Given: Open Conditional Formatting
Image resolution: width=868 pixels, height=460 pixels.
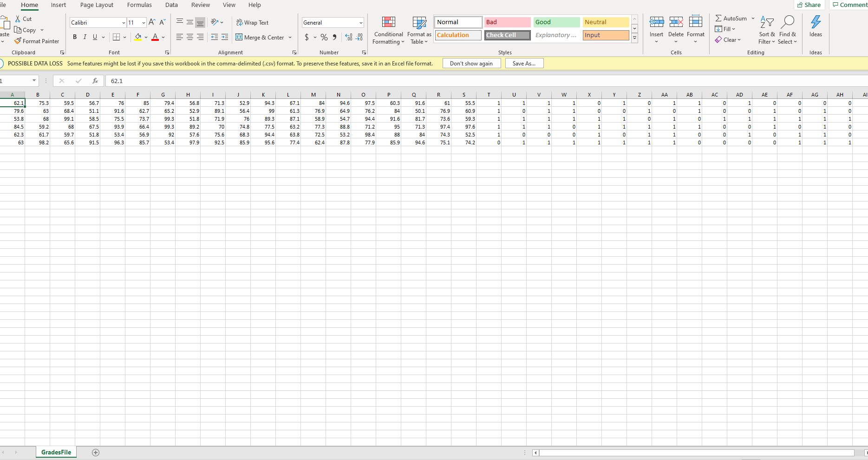Looking at the screenshot, I should tap(388, 31).
